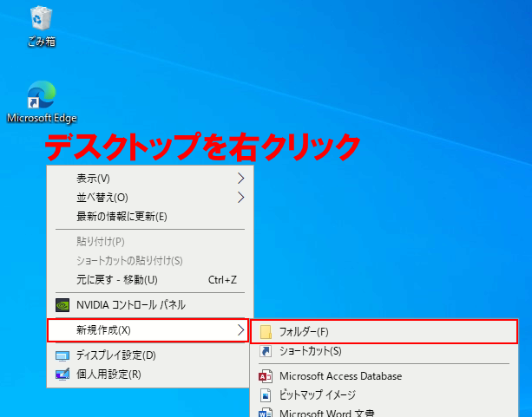
Task: Create new ビットマップ イメージ file
Action: 384,395
